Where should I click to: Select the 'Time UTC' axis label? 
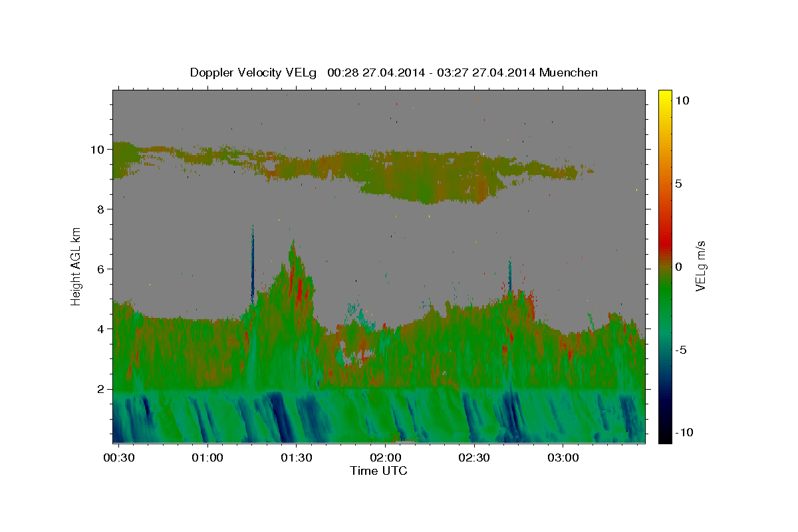[x=379, y=471]
